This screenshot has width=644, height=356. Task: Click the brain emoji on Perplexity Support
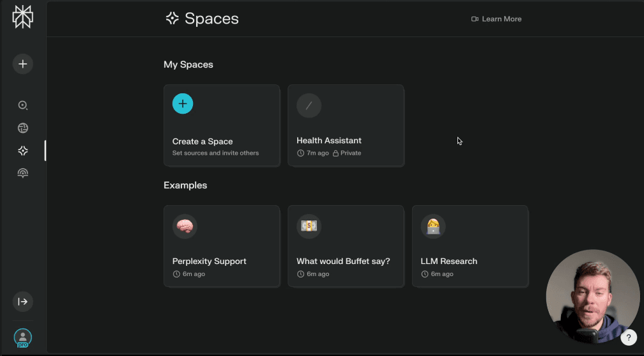185,226
